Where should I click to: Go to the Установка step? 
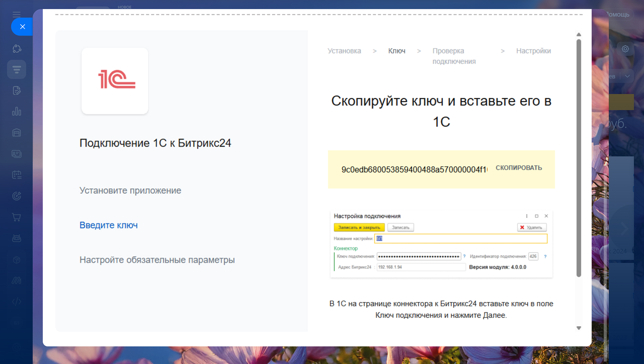click(344, 51)
